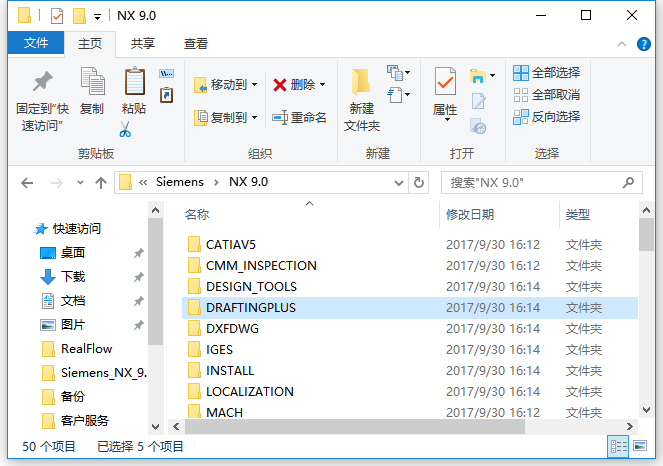Select the MACH folder

point(410,411)
